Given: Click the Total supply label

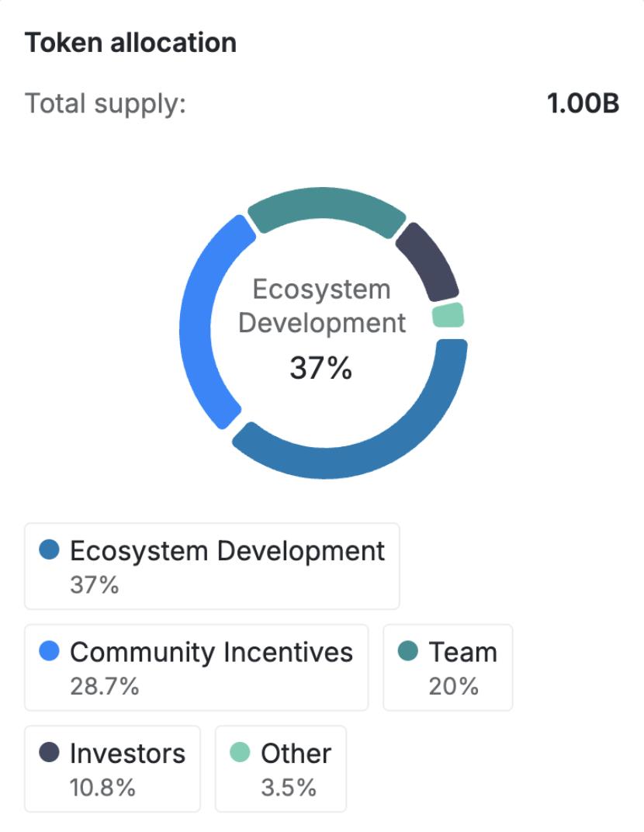Looking at the screenshot, I should [106, 103].
